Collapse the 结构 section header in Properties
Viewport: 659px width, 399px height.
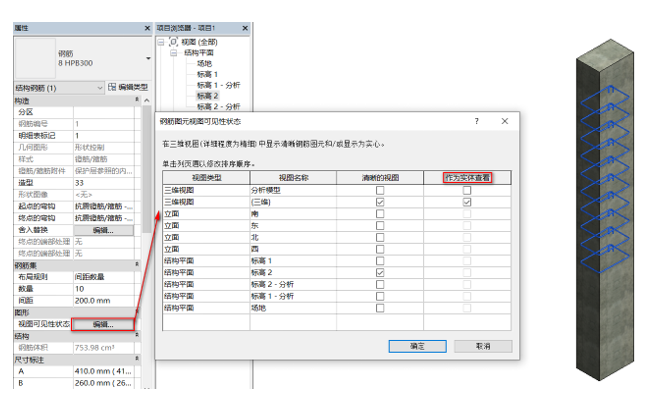(137, 336)
